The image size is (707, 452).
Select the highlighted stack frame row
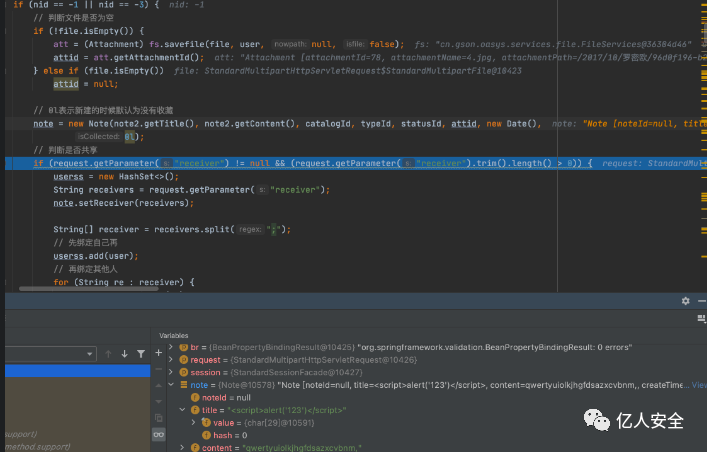(78, 371)
